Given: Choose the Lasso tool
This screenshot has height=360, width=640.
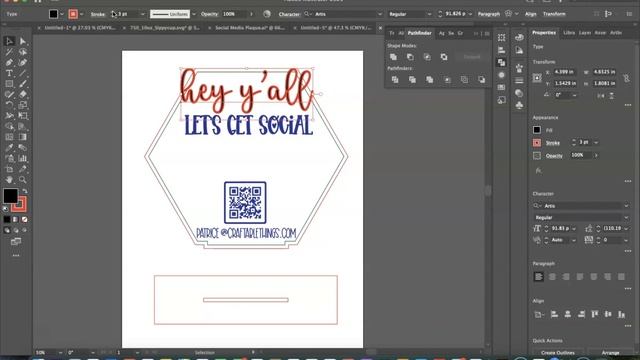Looking at the screenshot, I should pos(23,52).
